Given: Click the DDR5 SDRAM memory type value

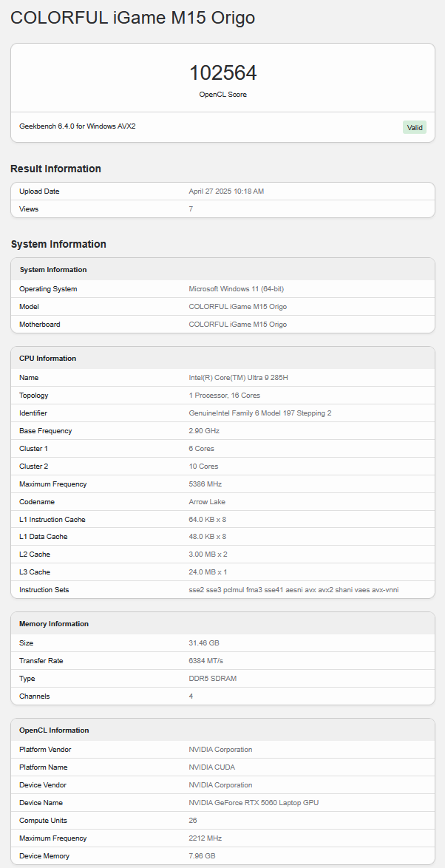Looking at the screenshot, I should 213,679.
